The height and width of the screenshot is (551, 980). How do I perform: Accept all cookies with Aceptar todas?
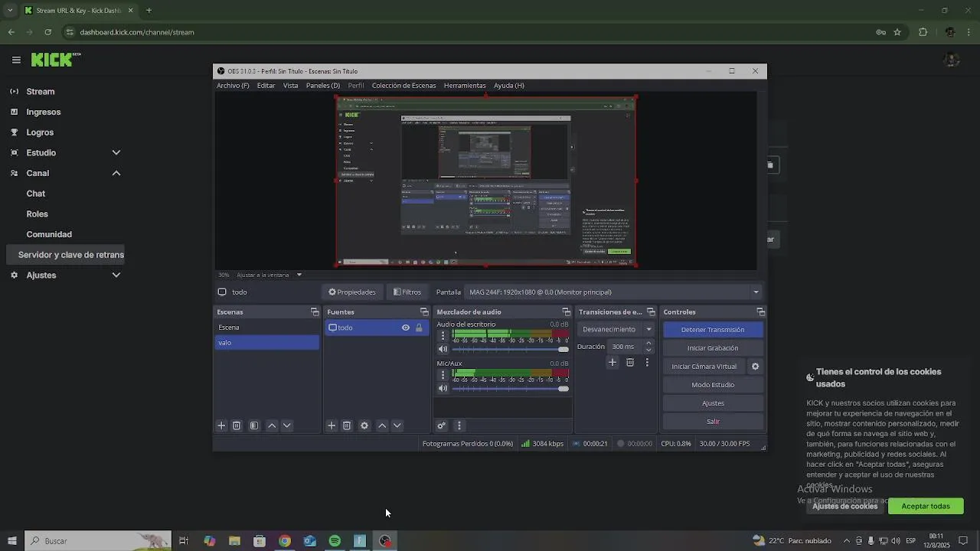coord(926,506)
